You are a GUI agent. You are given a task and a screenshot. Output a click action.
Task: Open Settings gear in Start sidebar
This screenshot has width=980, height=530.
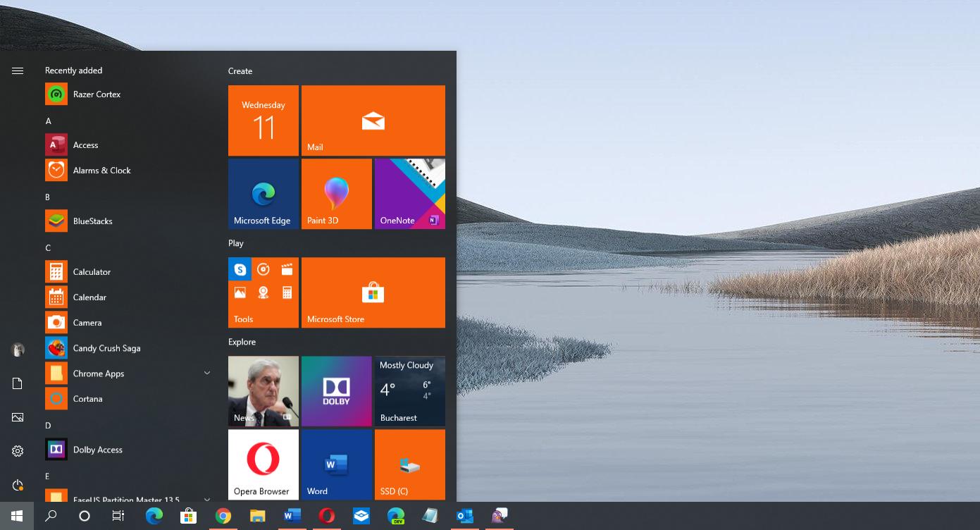pyautogui.click(x=18, y=451)
